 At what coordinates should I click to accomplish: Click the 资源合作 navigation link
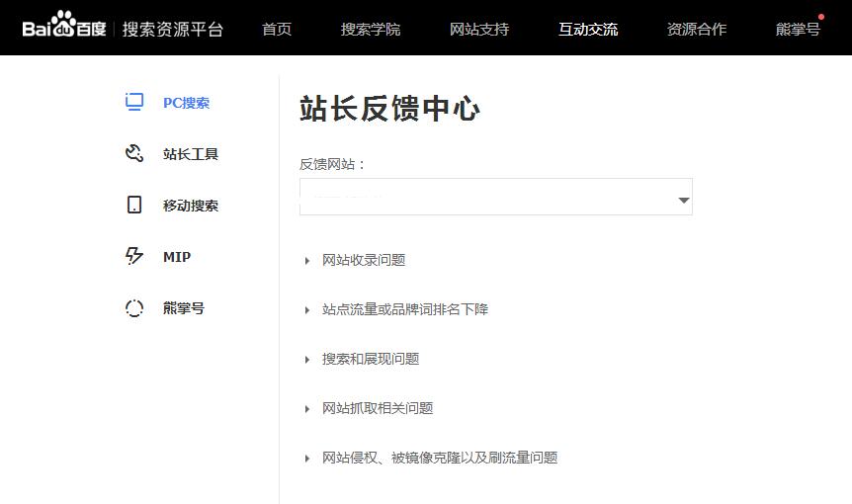(x=697, y=29)
